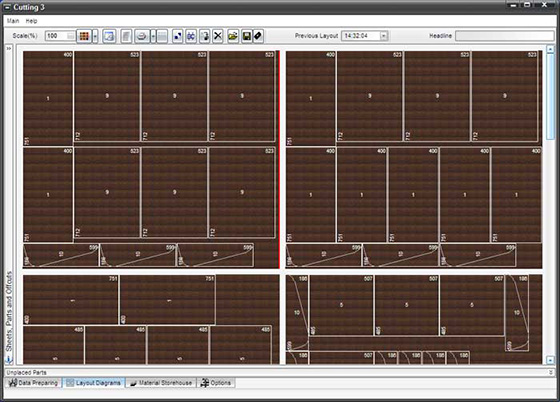Switch to the Data Preparing tab
The image size is (560, 402).
click(x=33, y=383)
